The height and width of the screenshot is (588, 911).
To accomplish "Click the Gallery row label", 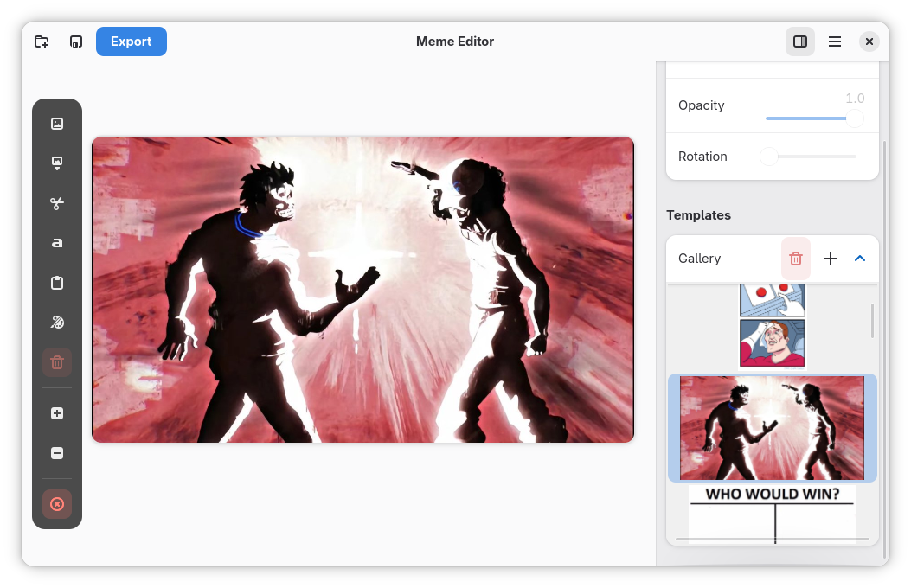I will [700, 259].
